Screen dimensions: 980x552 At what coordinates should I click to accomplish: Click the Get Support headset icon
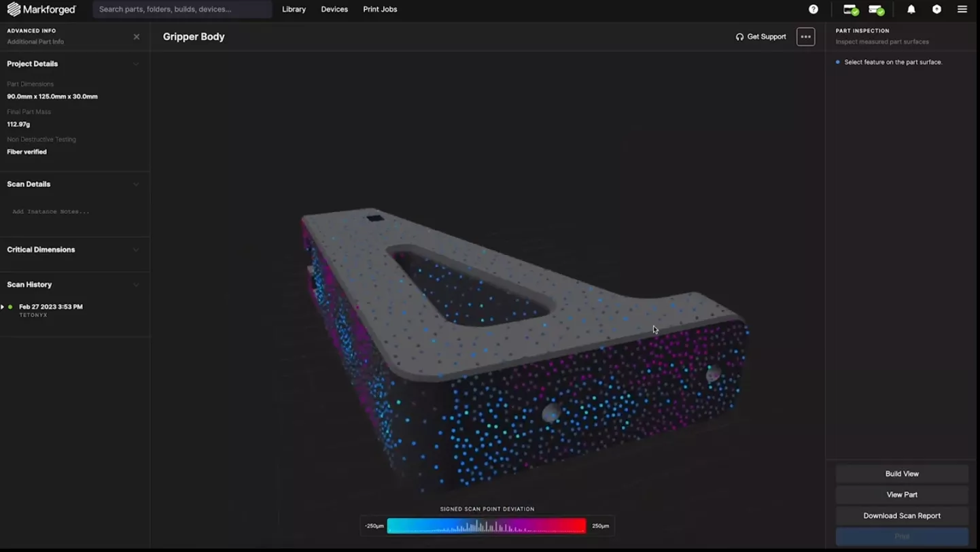point(739,37)
